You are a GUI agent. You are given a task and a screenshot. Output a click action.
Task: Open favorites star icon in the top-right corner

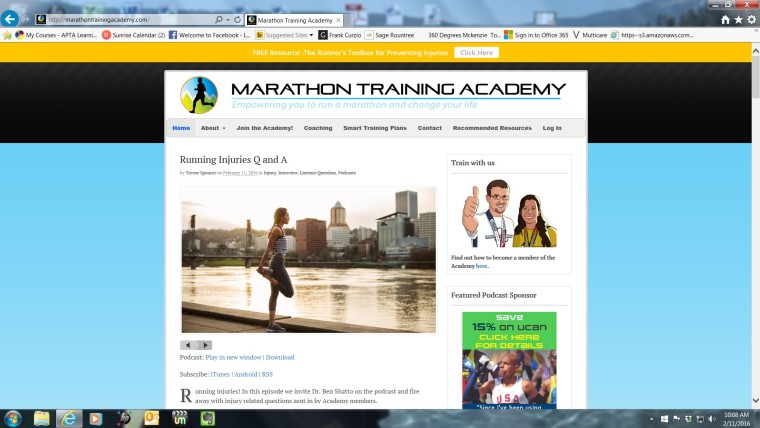738,20
